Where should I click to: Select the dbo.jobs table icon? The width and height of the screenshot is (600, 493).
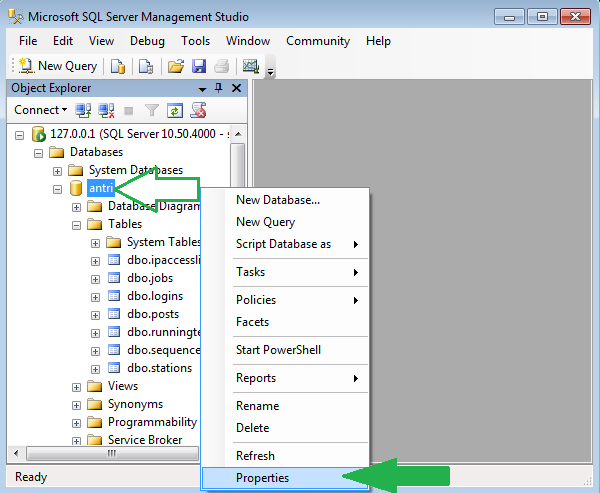coord(114,278)
